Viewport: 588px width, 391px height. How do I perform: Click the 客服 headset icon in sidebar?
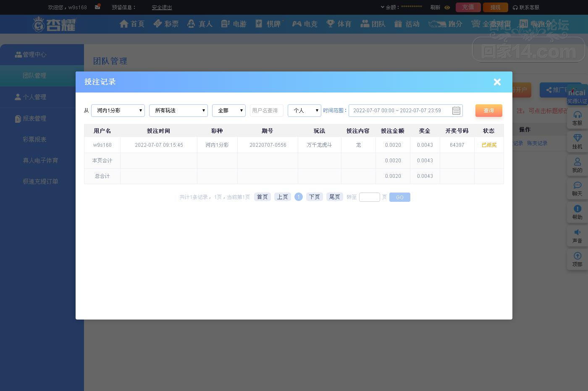tap(577, 115)
